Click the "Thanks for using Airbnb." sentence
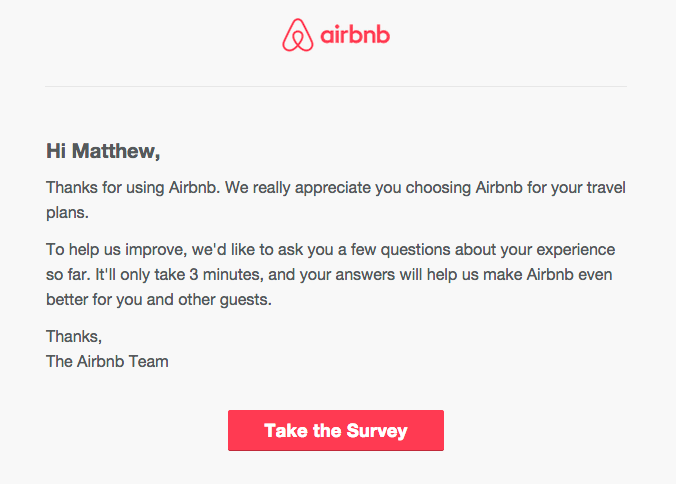The height and width of the screenshot is (484, 676). click(x=133, y=188)
